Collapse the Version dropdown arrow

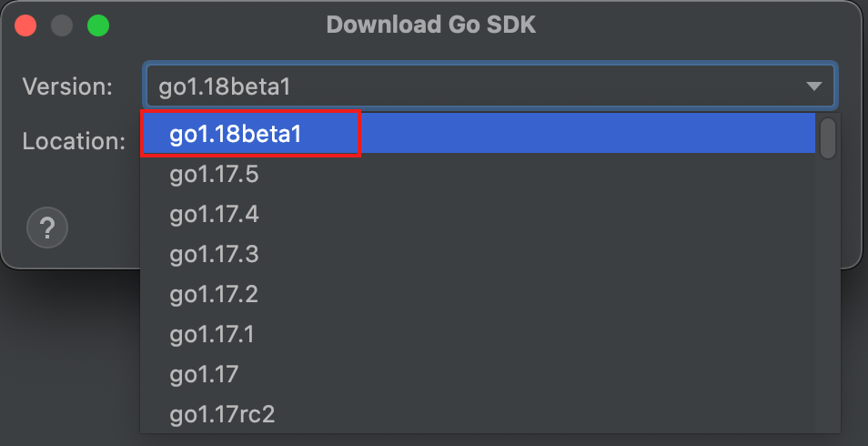[x=813, y=86]
